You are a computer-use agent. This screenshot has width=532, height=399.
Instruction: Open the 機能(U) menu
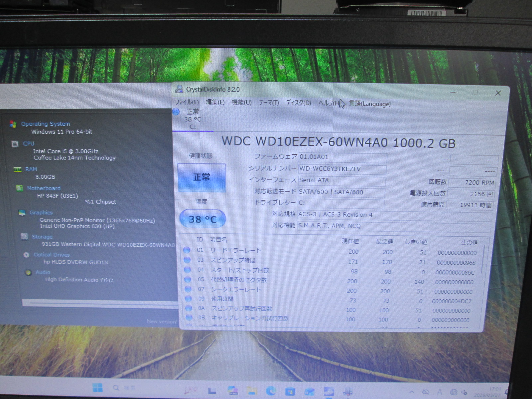tap(241, 102)
